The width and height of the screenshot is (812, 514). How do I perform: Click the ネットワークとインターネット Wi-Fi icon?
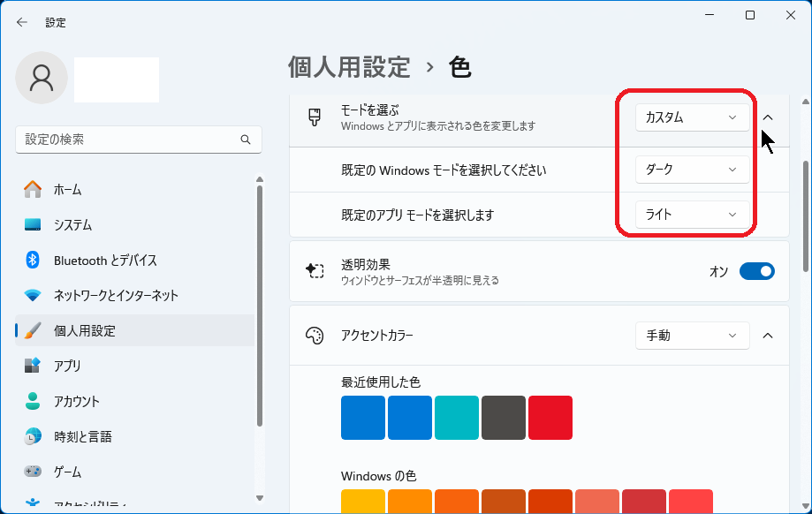[x=33, y=295]
